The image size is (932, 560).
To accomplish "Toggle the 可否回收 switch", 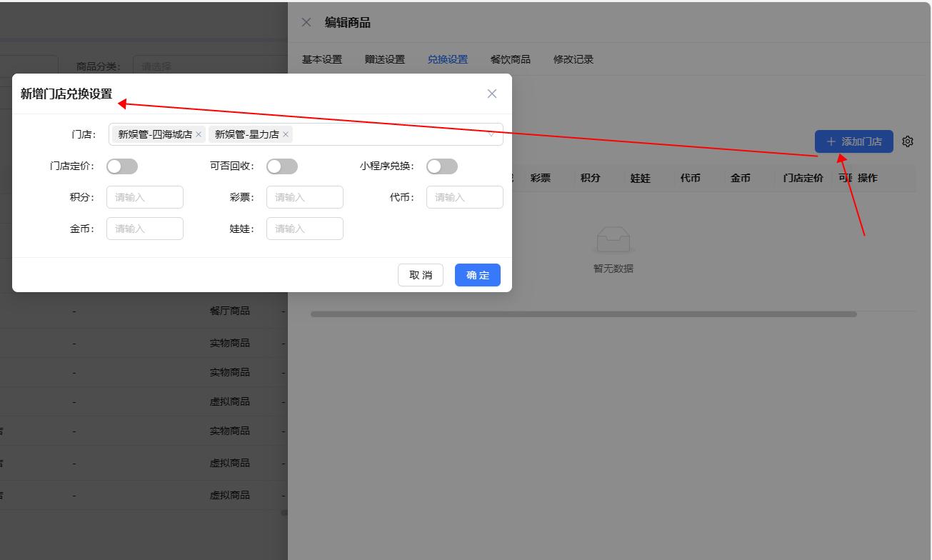I will (x=282, y=166).
